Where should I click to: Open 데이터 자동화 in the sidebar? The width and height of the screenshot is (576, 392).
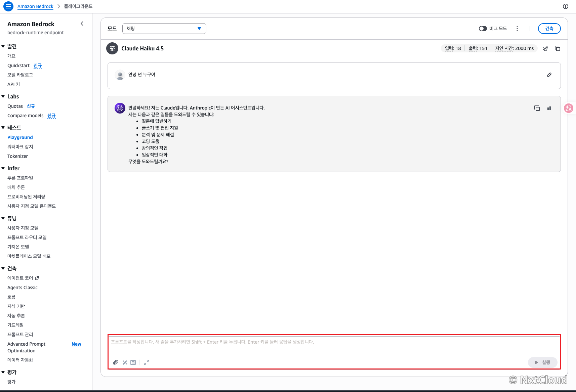(x=20, y=360)
